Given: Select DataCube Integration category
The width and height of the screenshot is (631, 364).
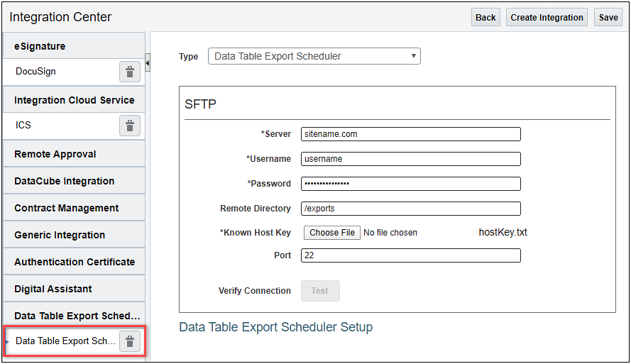Looking at the screenshot, I should pos(74,181).
